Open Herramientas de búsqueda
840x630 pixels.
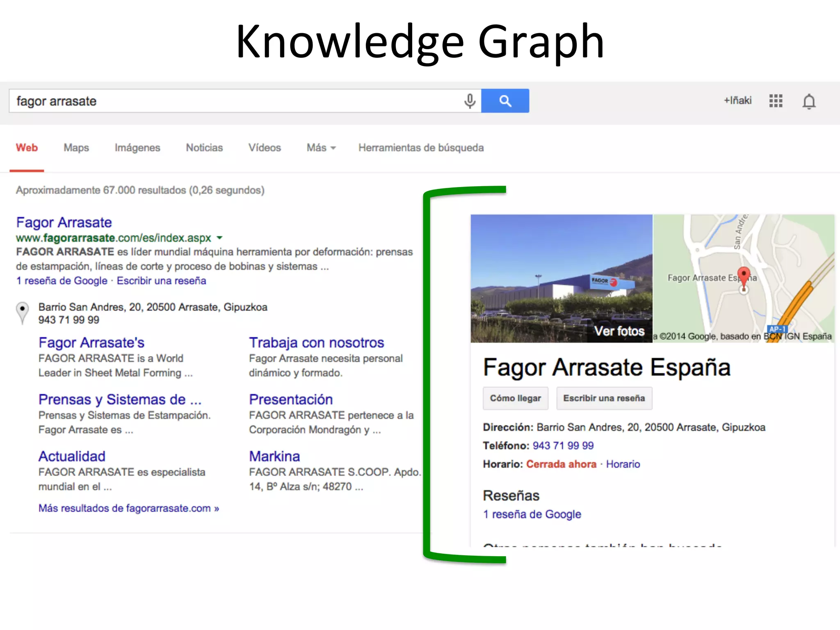(x=421, y=148)
